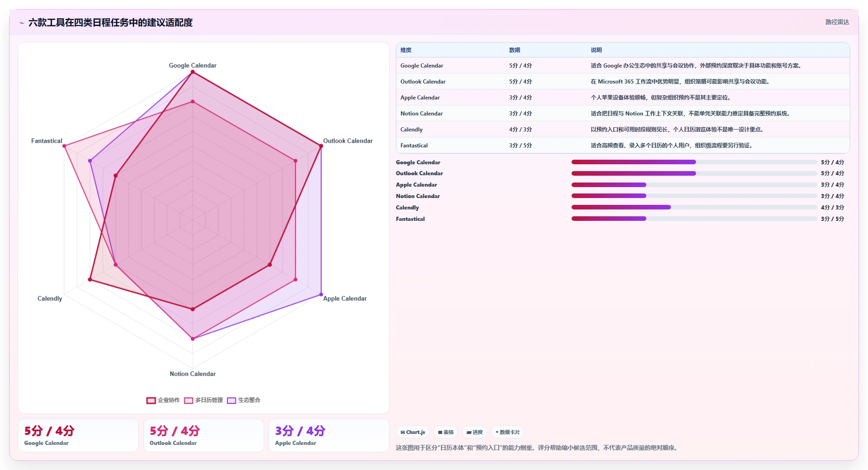Click the 路径雷达 label in the header
This screenshot has height=470, width=868.
pyautogui.click(x=837, y=22)
